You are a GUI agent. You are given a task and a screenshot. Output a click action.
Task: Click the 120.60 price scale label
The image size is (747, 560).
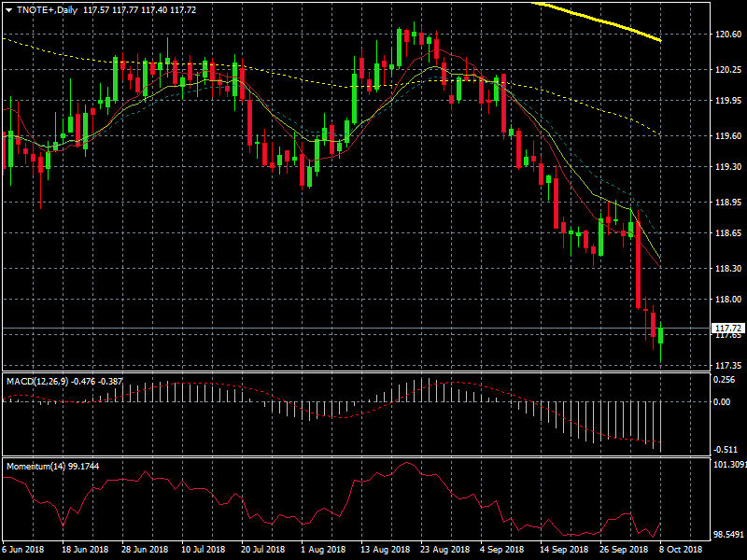[x=726, y=35]
